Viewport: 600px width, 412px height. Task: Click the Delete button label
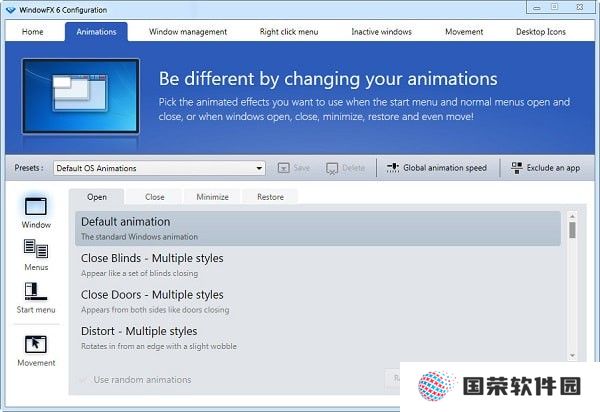click(x=354, y=168)
